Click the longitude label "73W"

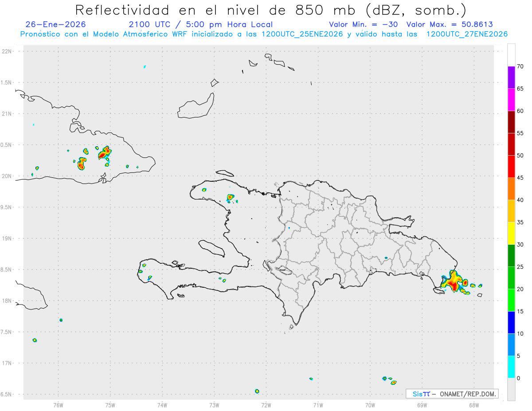[x=214, y=405]
